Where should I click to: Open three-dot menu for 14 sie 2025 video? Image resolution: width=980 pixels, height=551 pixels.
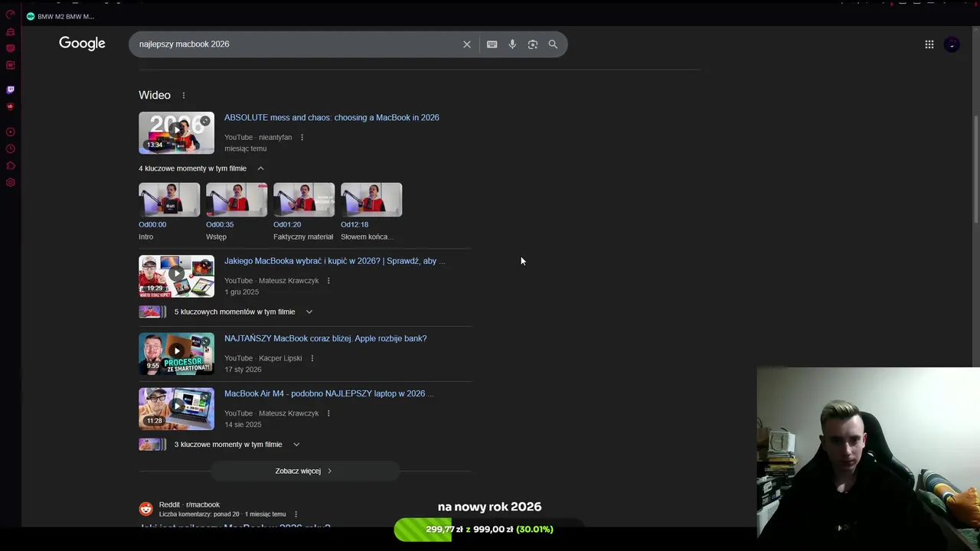coord(328,413)
